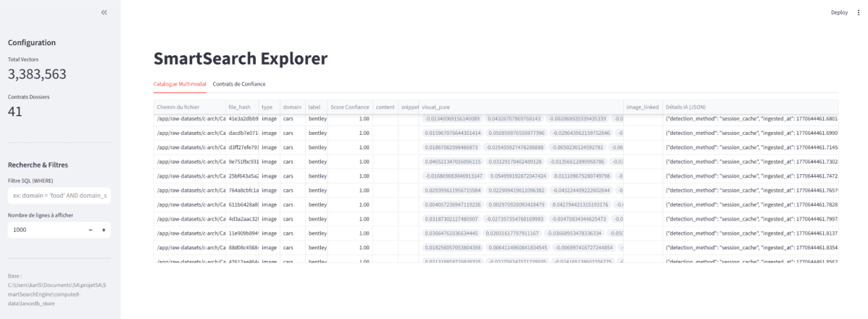This screenshot has width=868, height=319.
Task: Click the vector value 0.03664761036634445
Action: point(450,233)
